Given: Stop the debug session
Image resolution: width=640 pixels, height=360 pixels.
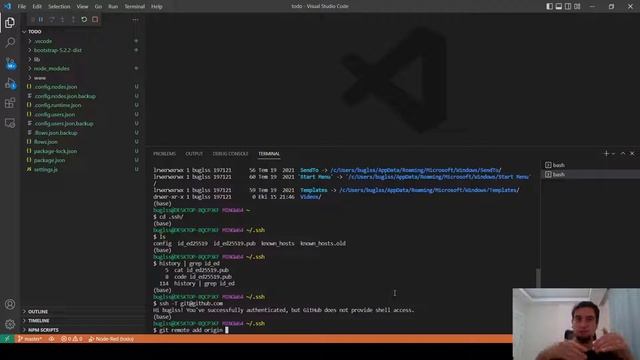Looking at the screenshot, I should pos(95,20).
